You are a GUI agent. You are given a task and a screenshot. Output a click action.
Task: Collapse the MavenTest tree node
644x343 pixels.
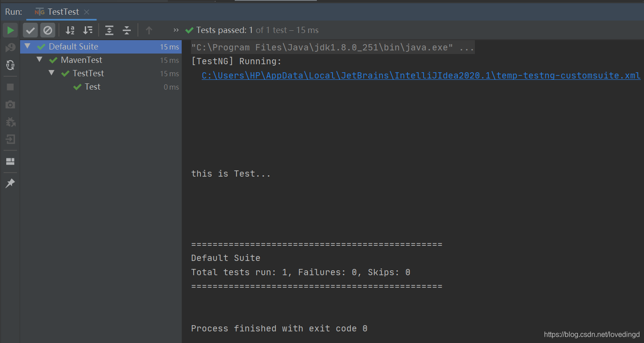[x=40, y=60]
